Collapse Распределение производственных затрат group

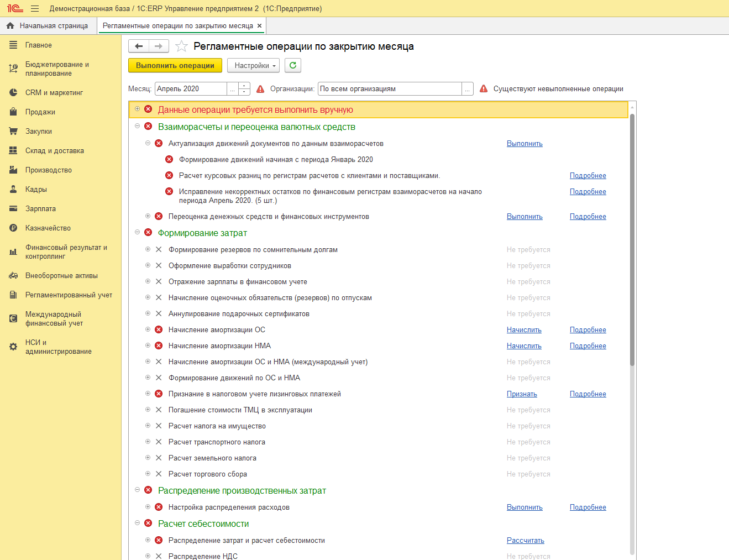pos(138,490)
